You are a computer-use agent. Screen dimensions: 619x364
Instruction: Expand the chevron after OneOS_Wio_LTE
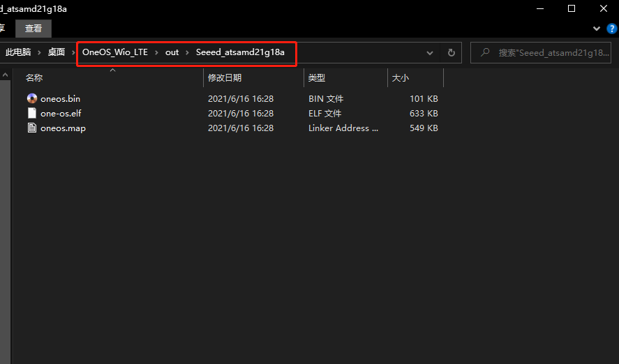coord(156,52)
